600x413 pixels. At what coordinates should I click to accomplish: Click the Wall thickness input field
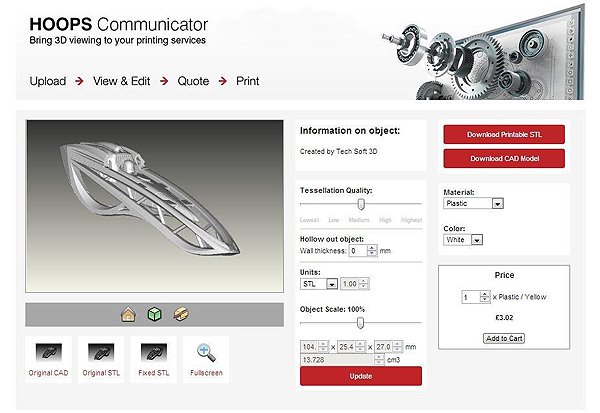point(367,251)
